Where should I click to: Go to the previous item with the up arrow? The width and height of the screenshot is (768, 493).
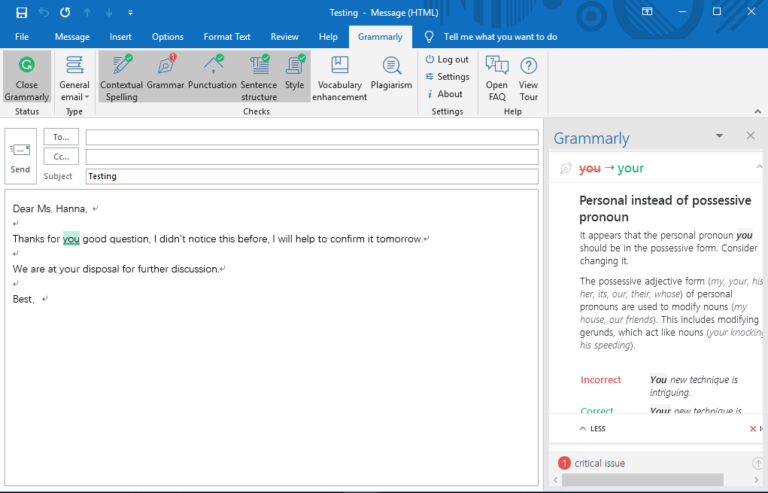[x=87, y=13]
